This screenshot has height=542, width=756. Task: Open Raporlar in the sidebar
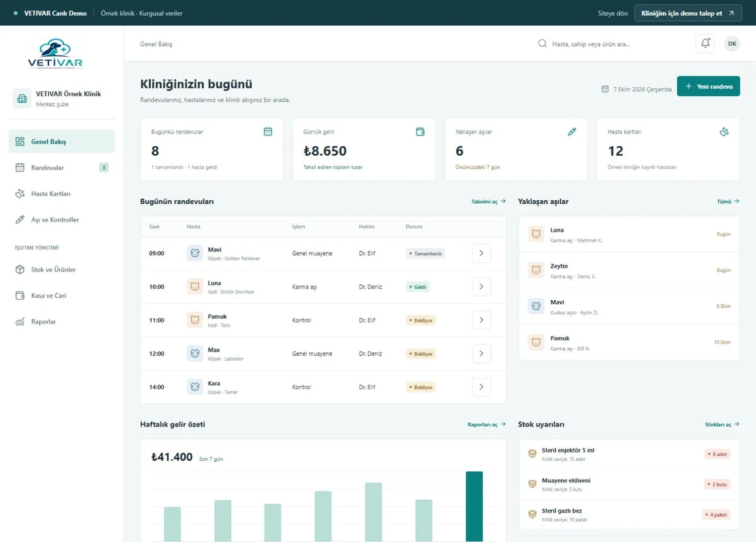(62, 321)
